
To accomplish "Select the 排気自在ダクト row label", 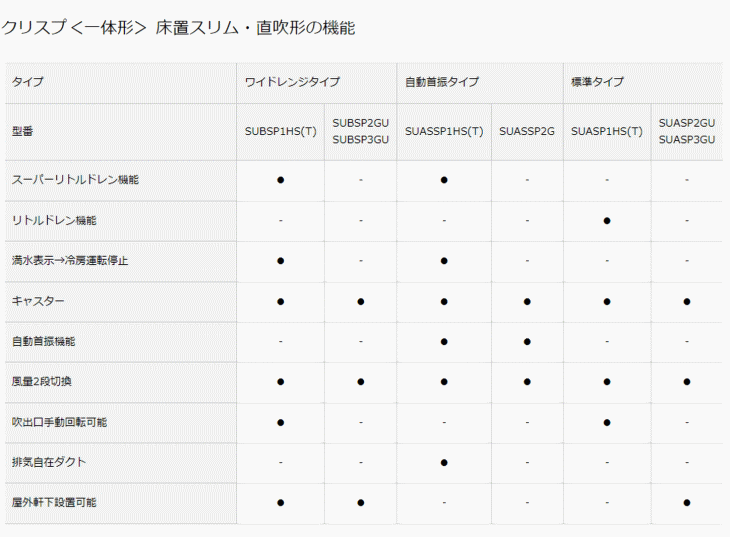I will [49, 462].
